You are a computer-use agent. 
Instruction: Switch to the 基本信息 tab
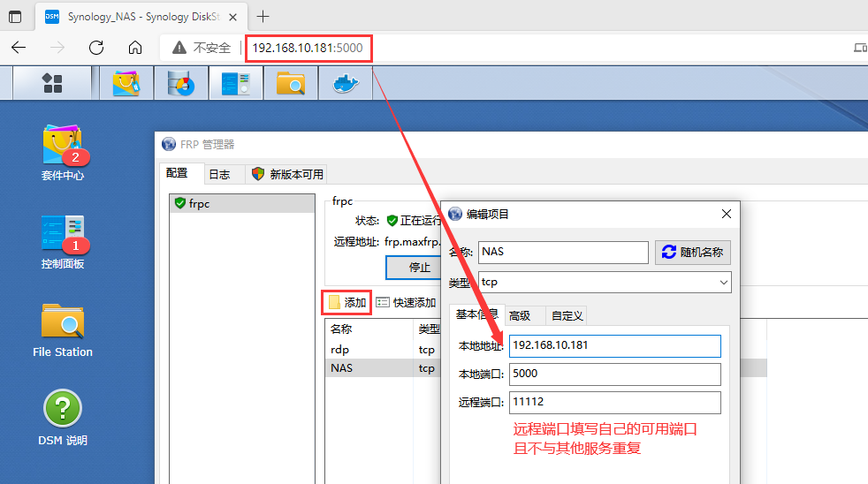point(476,314)
